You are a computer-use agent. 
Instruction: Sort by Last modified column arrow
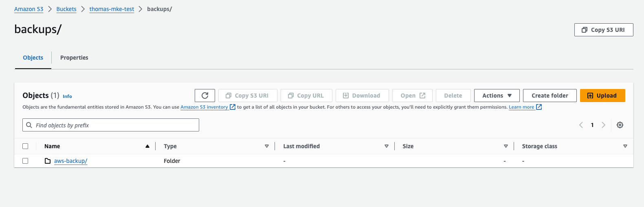387,146
